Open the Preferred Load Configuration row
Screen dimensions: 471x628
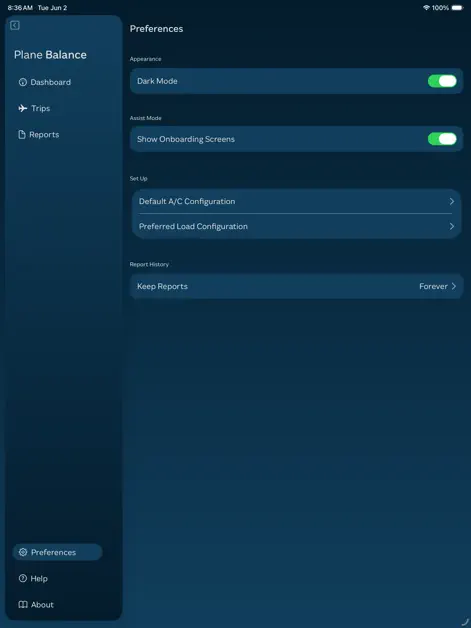tap(296, 226)
